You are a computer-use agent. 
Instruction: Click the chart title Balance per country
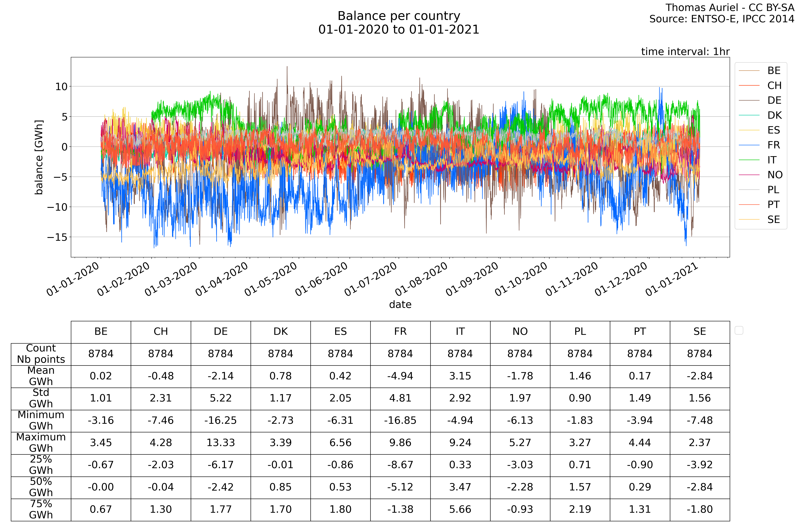[x=399, y=16]
